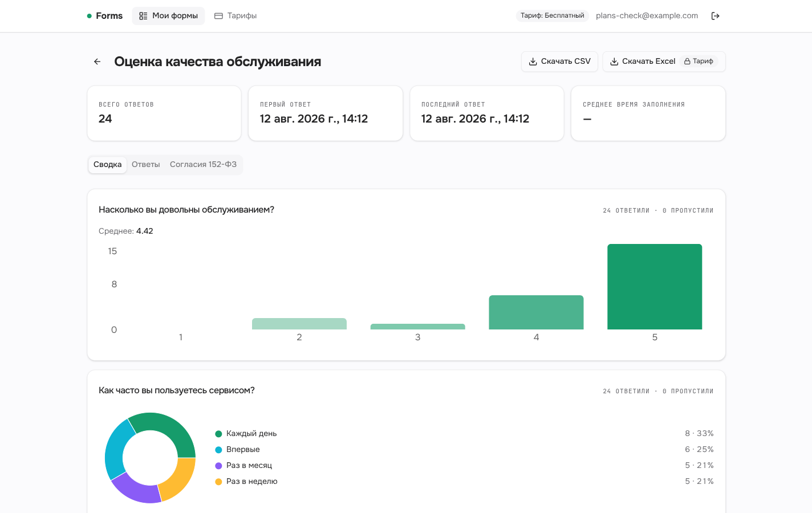Click the logout icon in the header
This screenshot has width=812, height=513.
pos(716,16)
